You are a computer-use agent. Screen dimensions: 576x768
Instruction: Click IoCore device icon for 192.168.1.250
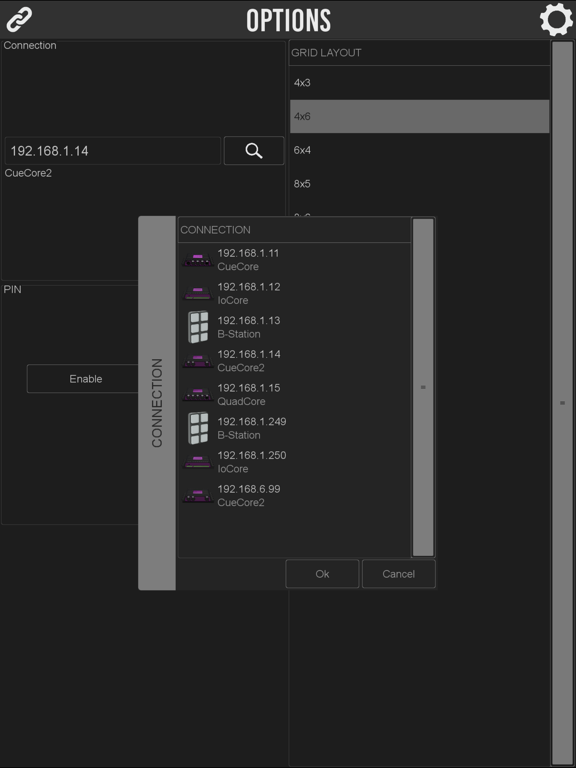[197, 462]
